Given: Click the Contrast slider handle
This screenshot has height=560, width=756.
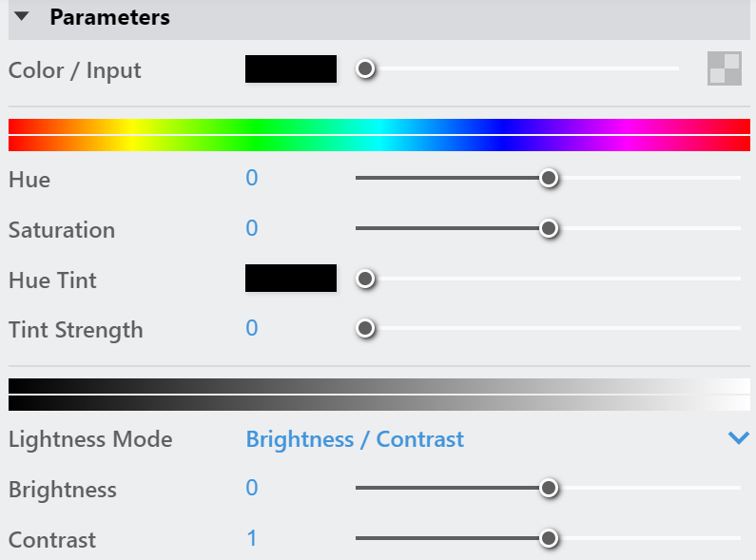Looking at the screenshot, I should pos(549,538).
